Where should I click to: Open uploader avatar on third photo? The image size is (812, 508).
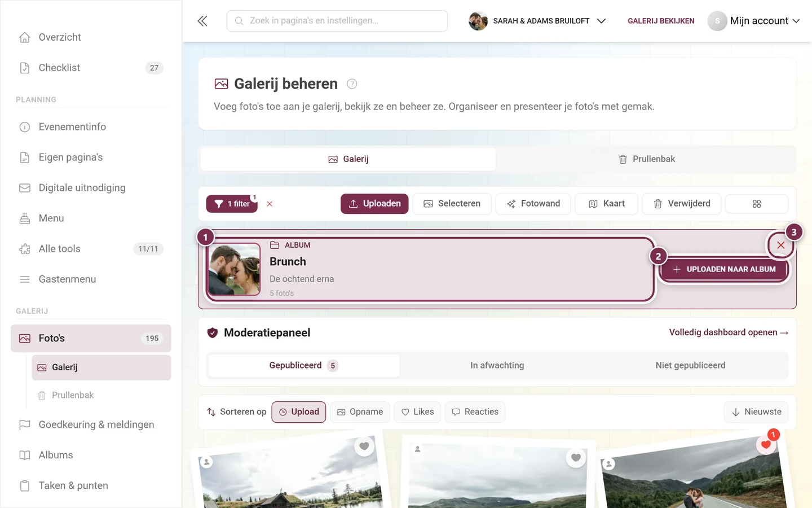[x=608, y=464]
